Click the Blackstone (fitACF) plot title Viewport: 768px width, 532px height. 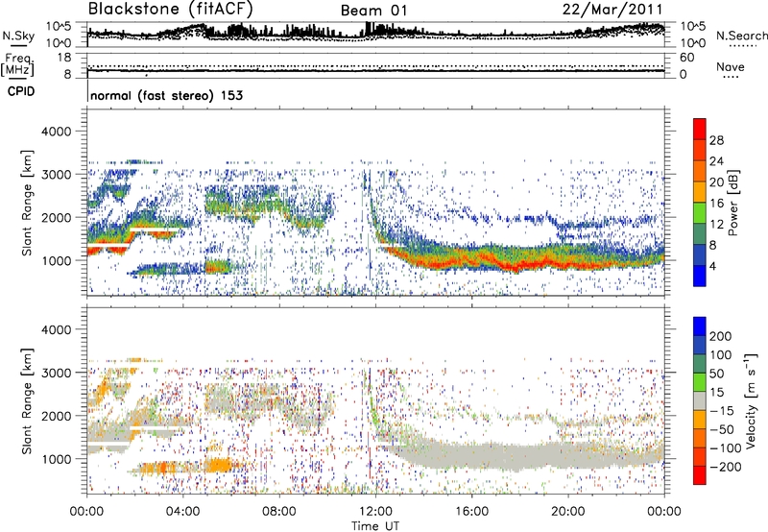[x=170, y=10]
